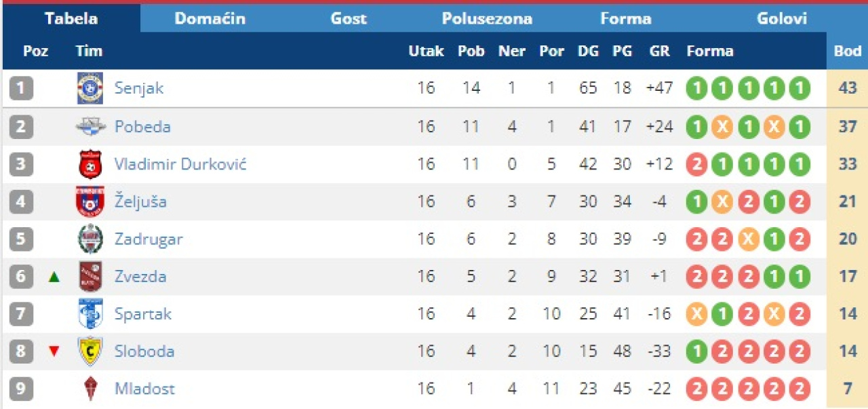Screen dimensions: 868x409
Task: Click the Sloboda yellow shield crest
Action: pyautogui.click(x=90, y=351)
